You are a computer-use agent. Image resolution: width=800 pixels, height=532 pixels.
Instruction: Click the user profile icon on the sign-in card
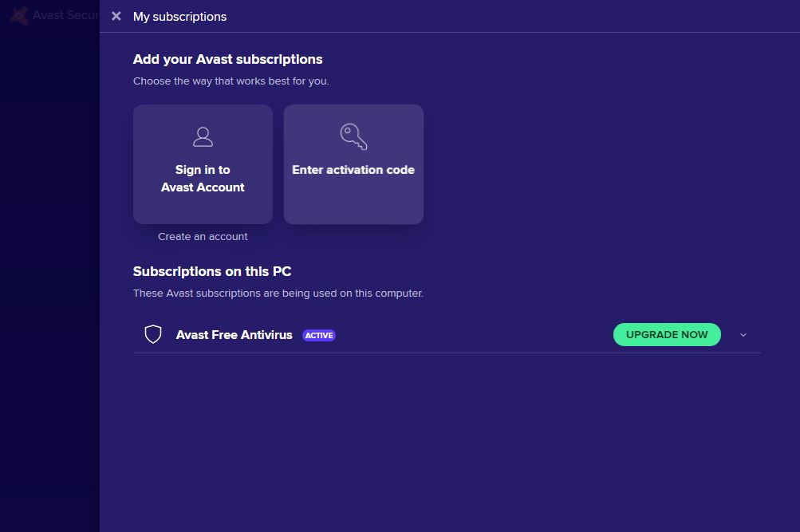pyautogui.click(x=203, y=136)
